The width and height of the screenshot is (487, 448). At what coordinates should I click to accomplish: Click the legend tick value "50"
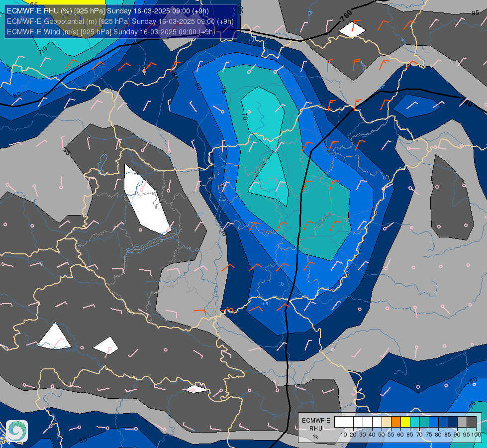382,435
